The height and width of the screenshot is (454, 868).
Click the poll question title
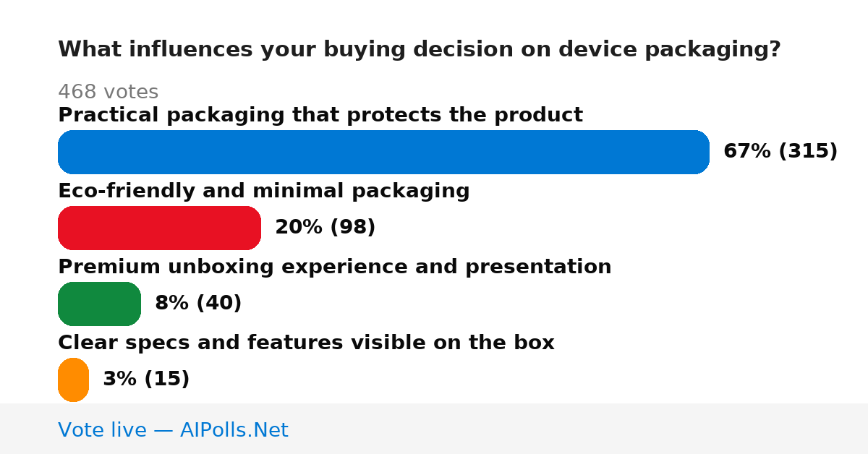[420, 49]
